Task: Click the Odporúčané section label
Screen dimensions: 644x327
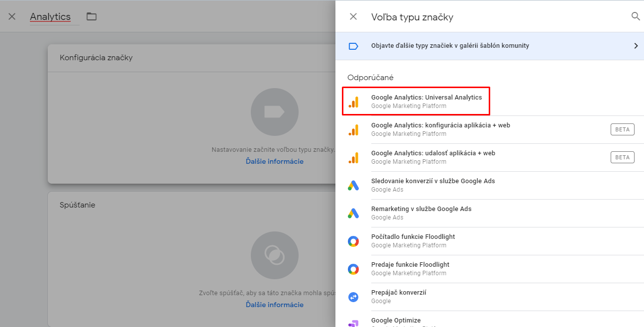Action: 371,78
